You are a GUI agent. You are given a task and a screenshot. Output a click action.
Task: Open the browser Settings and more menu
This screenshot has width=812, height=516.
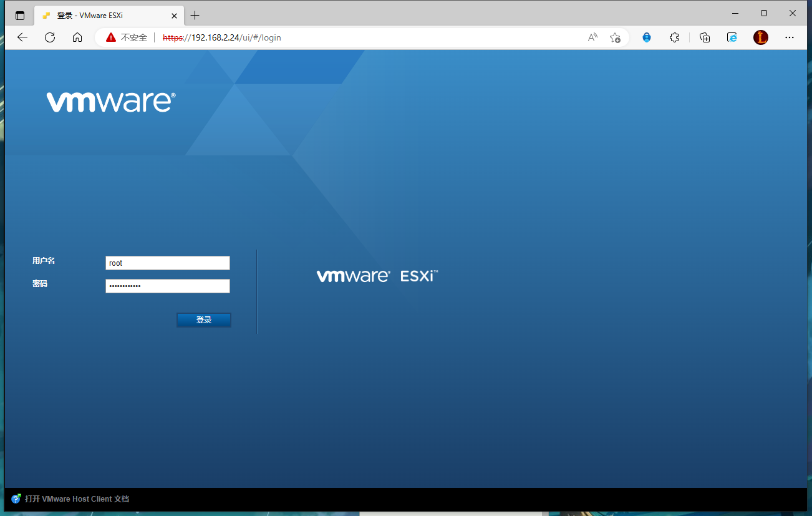[790, 37]
